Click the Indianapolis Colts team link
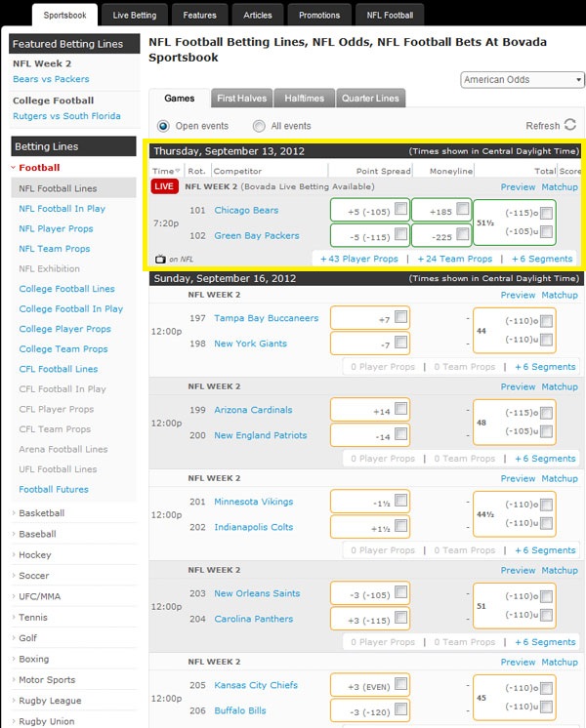The width and height of the screenshot is (586, 728). point(253,527)
